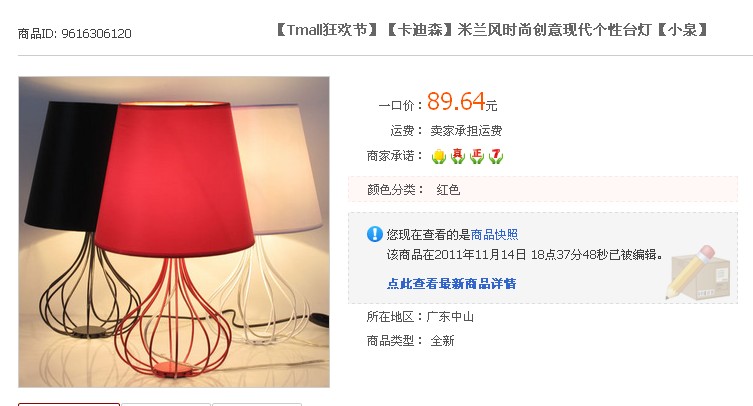This screenshot has width=753, height=406.
Task: Click the yellow shopping bag promise icon
Action: point(438,156)
